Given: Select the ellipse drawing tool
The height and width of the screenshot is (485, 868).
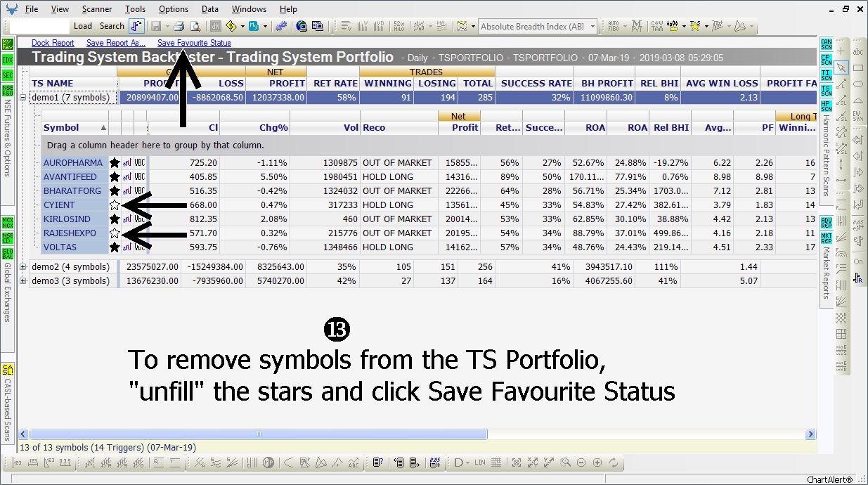Looking at the screenshot, I should point(858,84).
